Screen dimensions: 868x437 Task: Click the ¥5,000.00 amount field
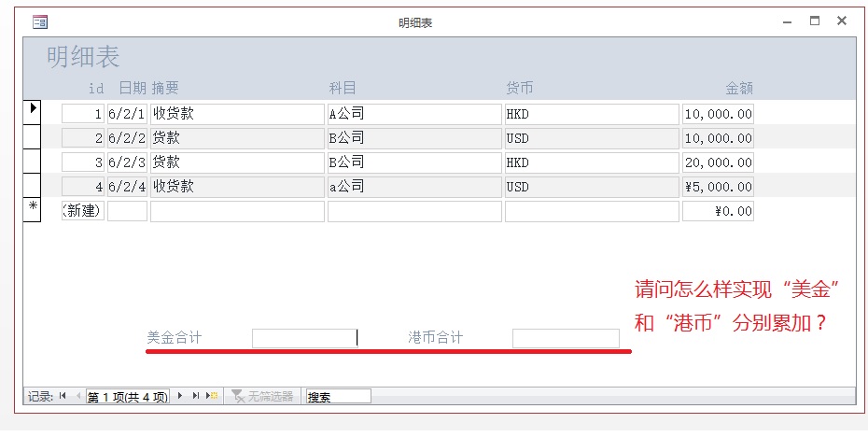[x=718, y=187]
